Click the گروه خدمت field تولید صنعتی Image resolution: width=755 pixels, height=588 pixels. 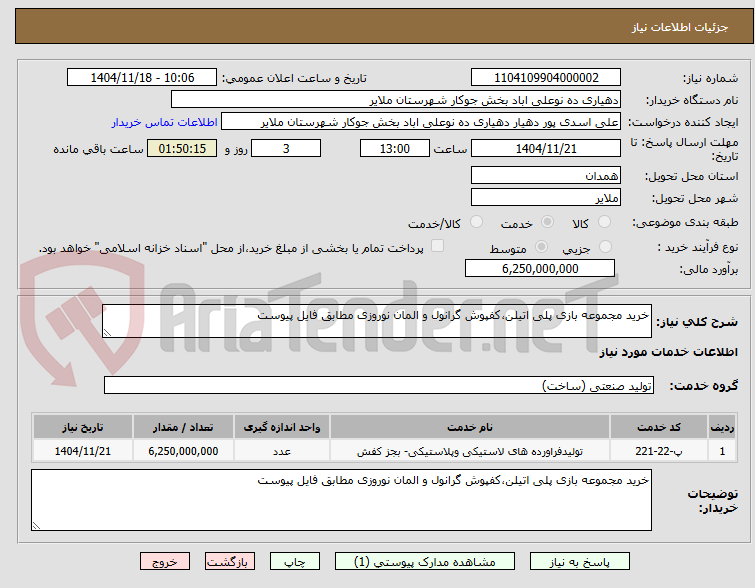[x=379, y=385]
